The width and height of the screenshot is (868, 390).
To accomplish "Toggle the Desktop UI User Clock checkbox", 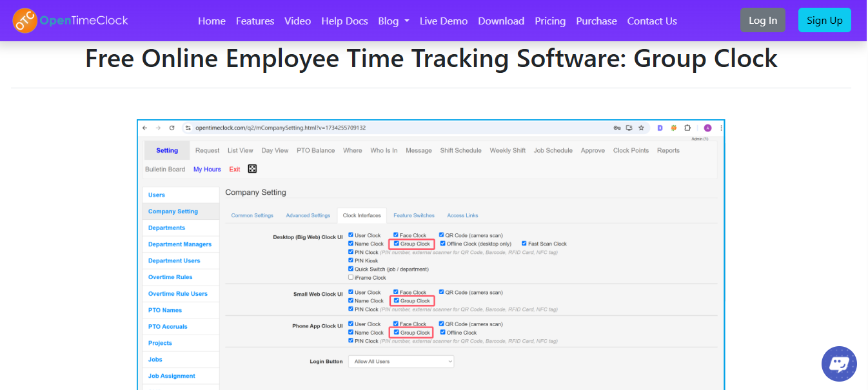I will click(351, 235).
